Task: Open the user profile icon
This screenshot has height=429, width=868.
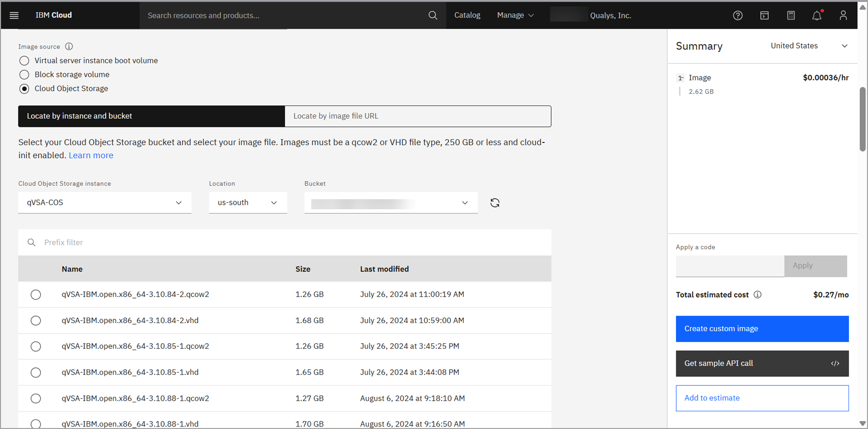Action: click(x=843, y=16)
